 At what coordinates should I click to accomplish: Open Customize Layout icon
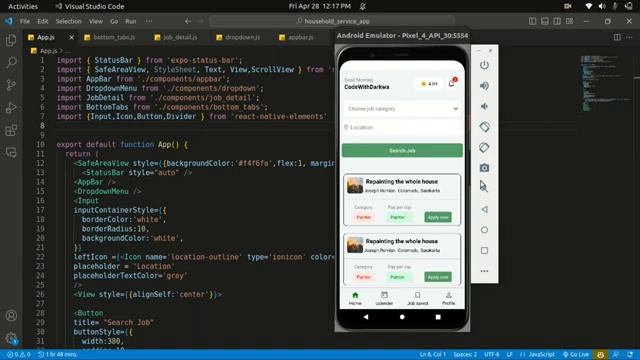click(x=569, y=21)
